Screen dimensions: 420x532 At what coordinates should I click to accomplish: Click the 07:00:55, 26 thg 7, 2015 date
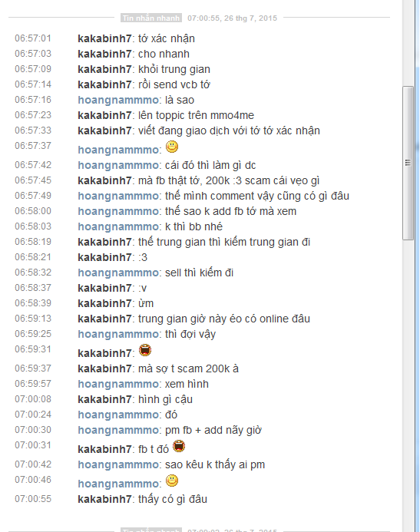click(x=232, y=18)
